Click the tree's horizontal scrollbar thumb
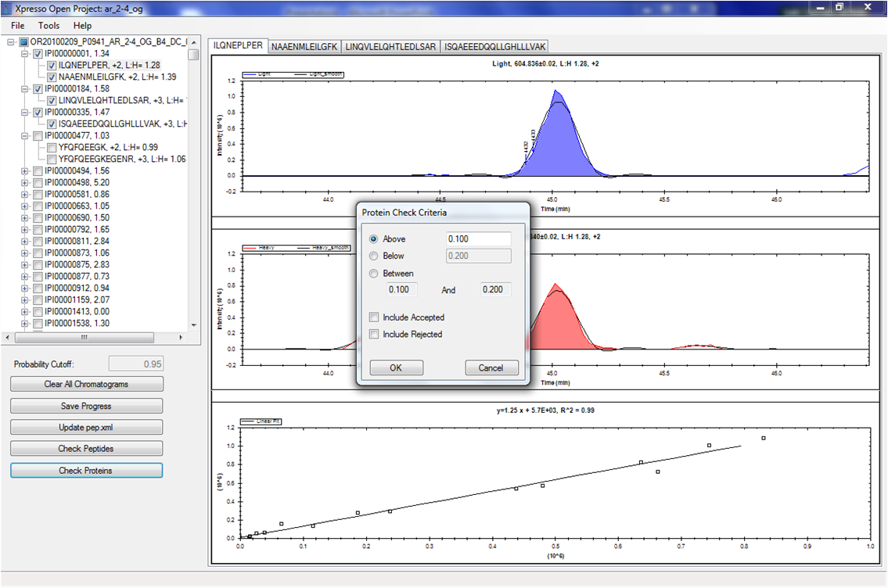Screen dimensions: 888x588 [84, 337]
